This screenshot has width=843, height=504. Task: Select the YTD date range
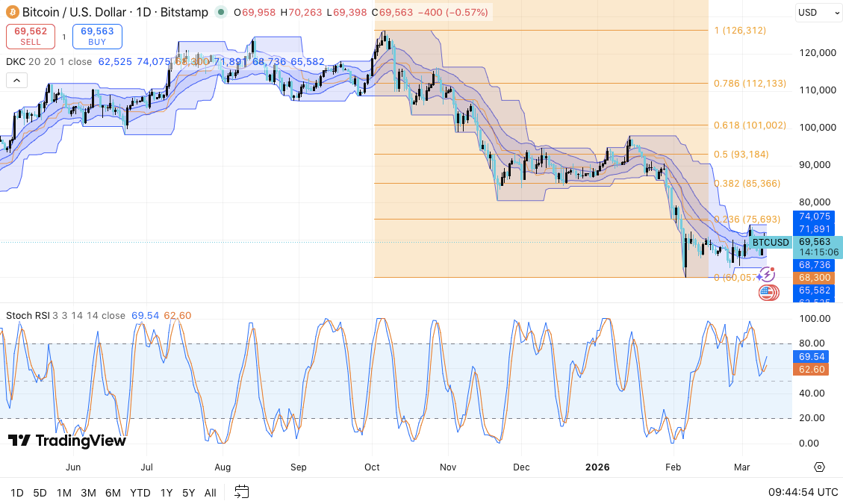[x=140, y=493]
